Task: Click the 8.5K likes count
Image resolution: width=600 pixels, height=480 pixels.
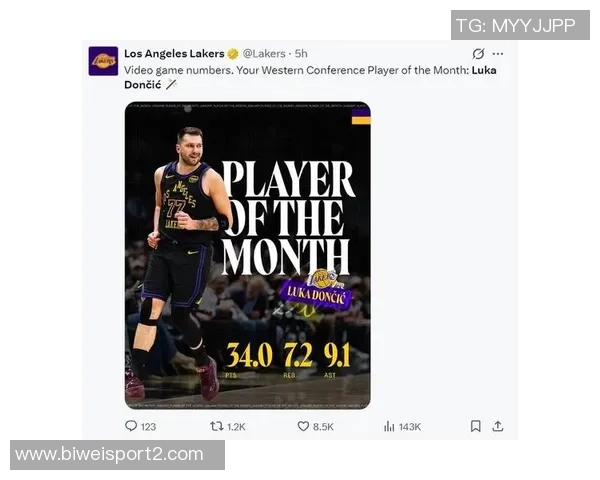Action: [x=323, y=427]
